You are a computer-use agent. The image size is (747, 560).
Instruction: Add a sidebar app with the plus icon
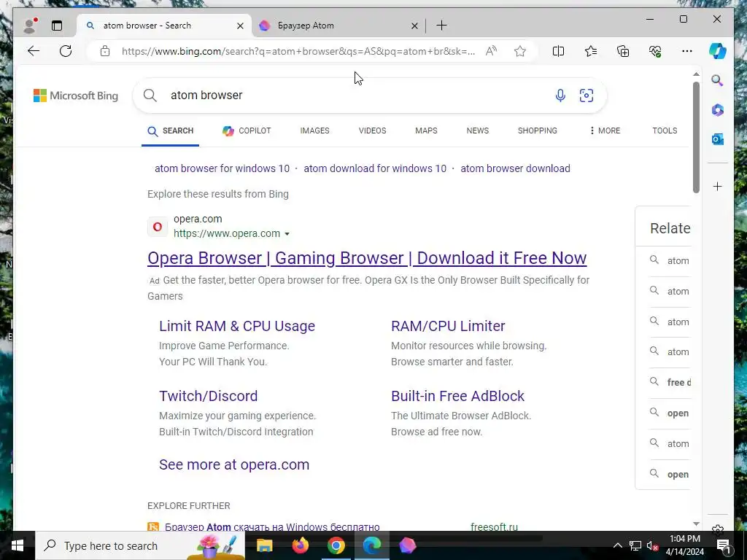coord(718,186)
